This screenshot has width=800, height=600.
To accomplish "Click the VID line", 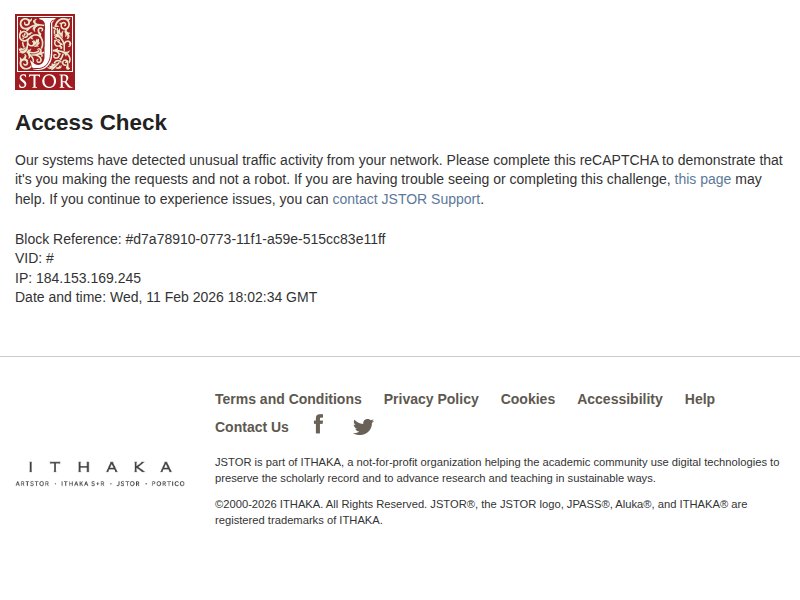I will (x=35, y=258).
